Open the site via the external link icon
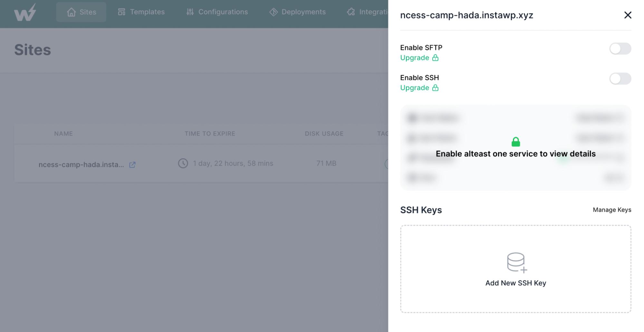 (x=132, y=165)
